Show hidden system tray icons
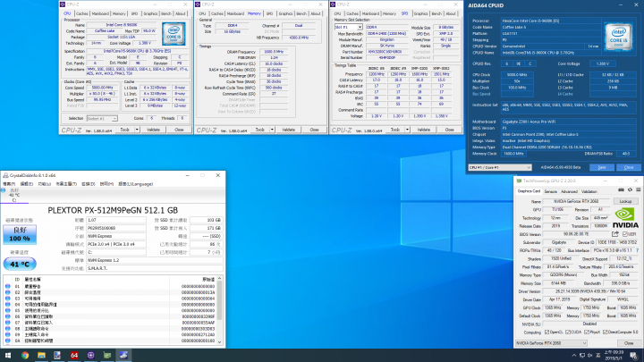 tap(573, 356)
